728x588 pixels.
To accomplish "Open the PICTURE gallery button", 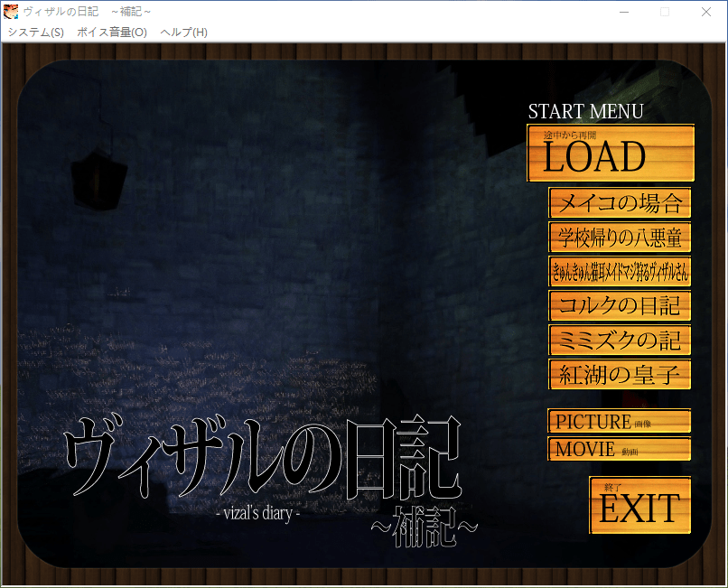I will 619,422.
